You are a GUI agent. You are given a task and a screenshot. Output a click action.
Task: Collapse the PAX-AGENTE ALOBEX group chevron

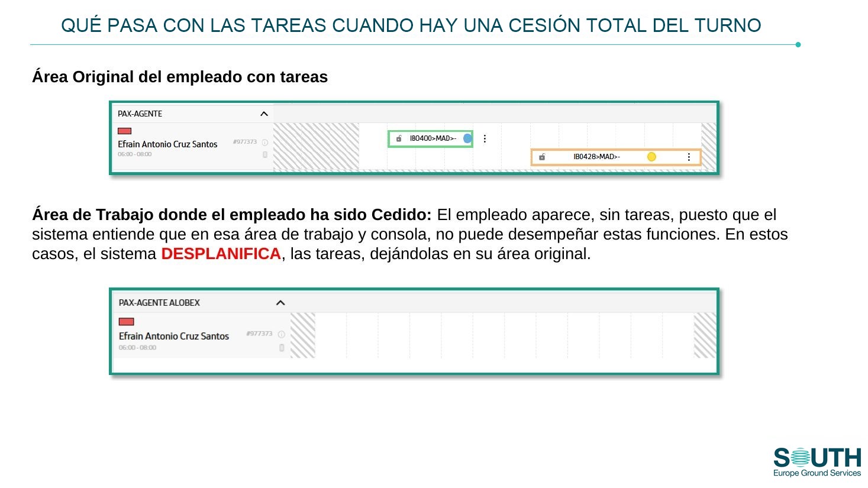(280, 302)
